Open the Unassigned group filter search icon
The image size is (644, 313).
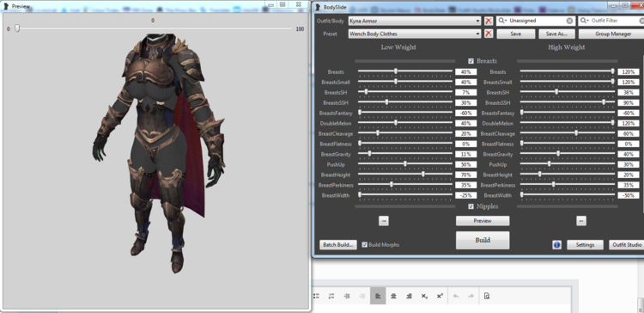click(502, 21)
